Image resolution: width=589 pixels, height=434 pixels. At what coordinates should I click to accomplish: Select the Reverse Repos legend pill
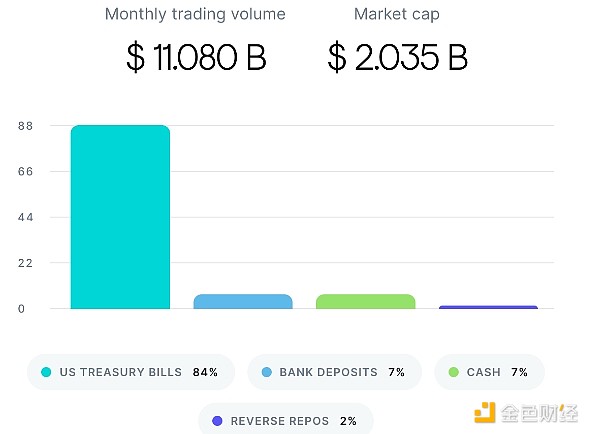tap(286, 420)
